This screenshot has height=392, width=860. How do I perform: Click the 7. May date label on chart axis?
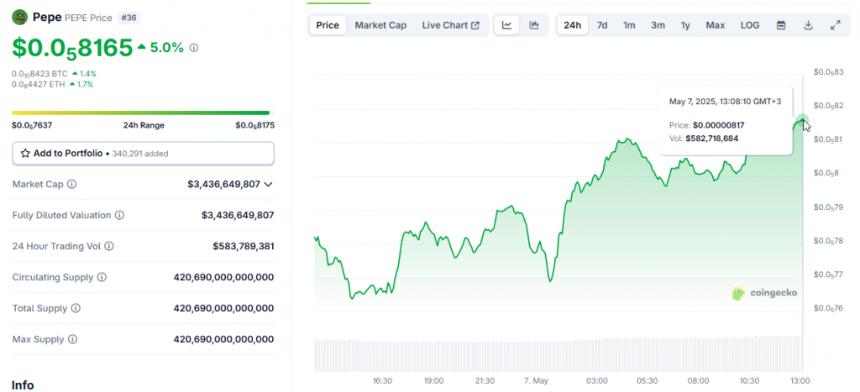[x=536, y=380]
